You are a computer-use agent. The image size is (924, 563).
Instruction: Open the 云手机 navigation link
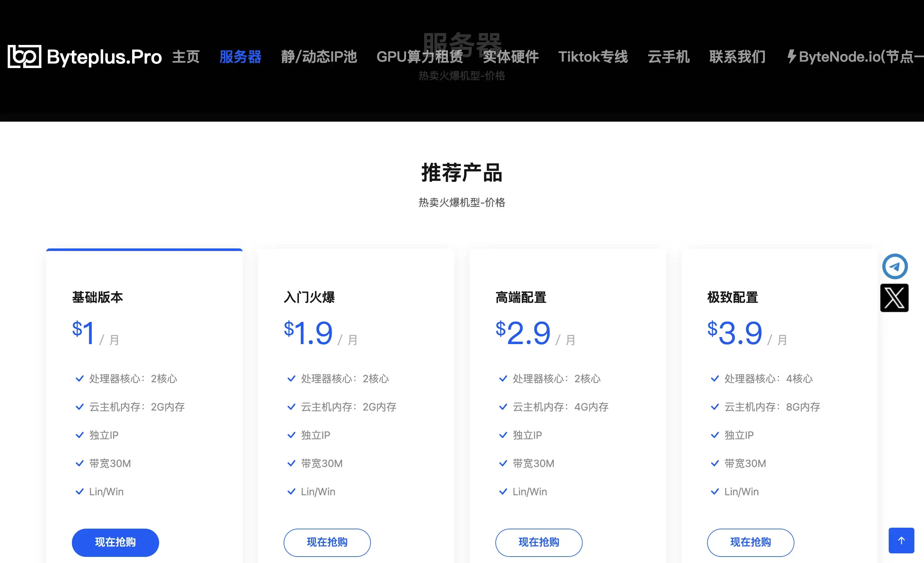669,56
